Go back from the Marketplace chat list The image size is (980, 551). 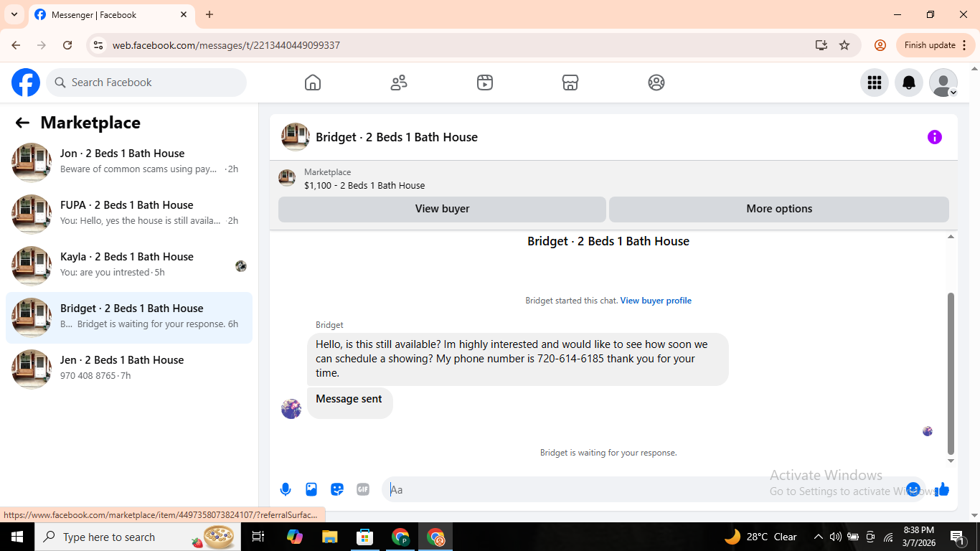coord(22,123)
